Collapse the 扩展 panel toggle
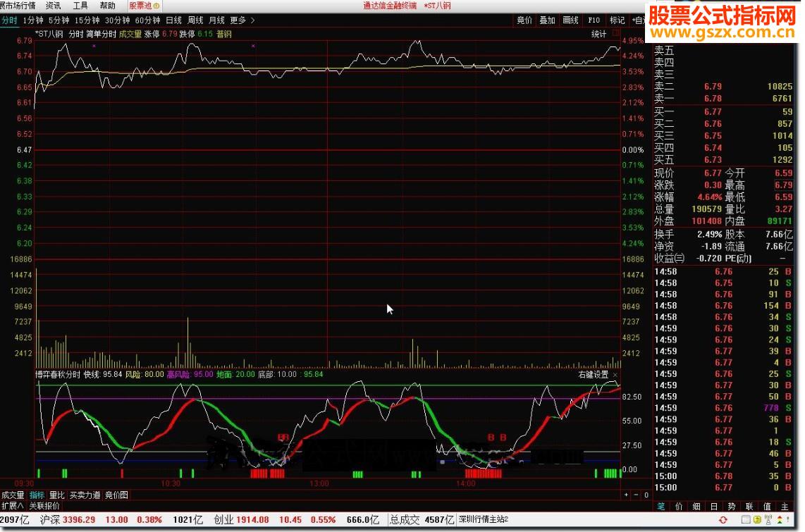This screenshot has height=532, width=805. coord(13,506)
